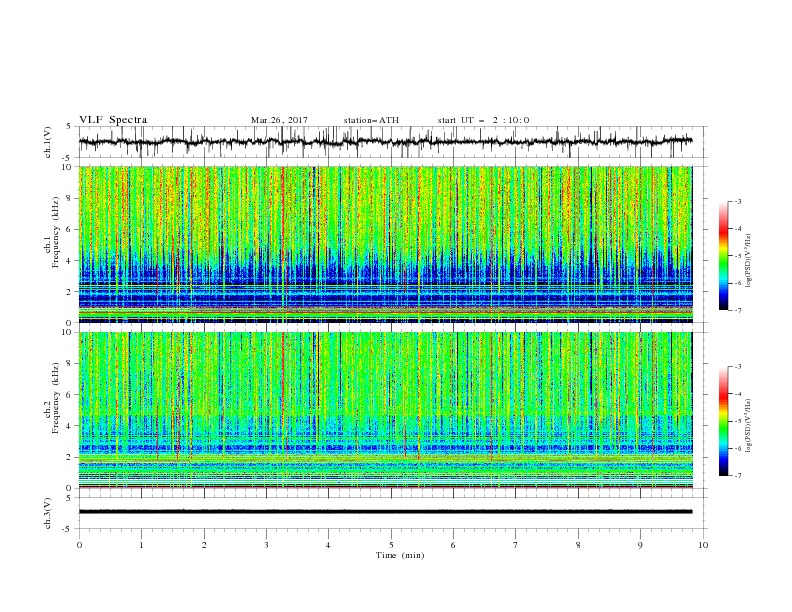Image resolution: width=792 pixels, height=612 pixels.
Task: Click time axis tick label '5'
Action: (391, 545)
